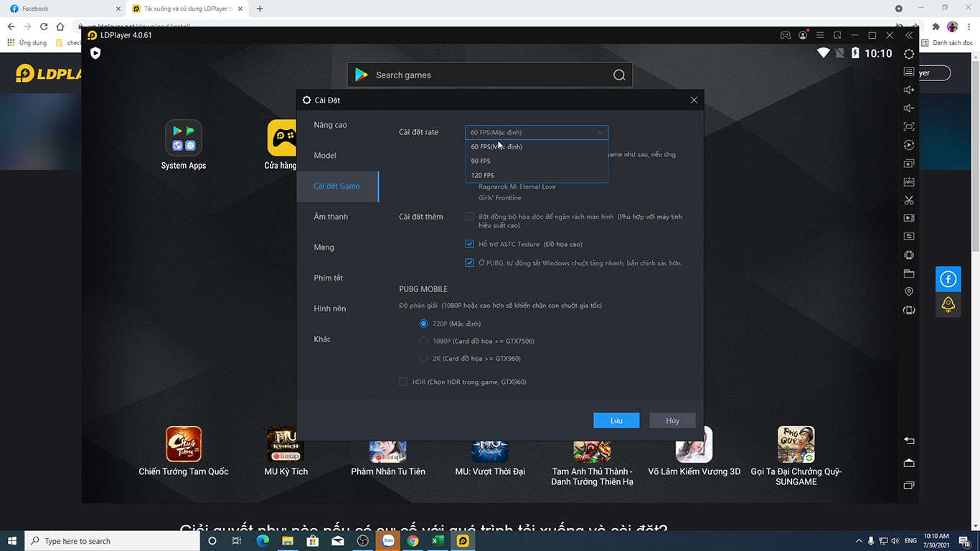Open the gamepad icon in LDPlayer title bar

pos(786,35)
